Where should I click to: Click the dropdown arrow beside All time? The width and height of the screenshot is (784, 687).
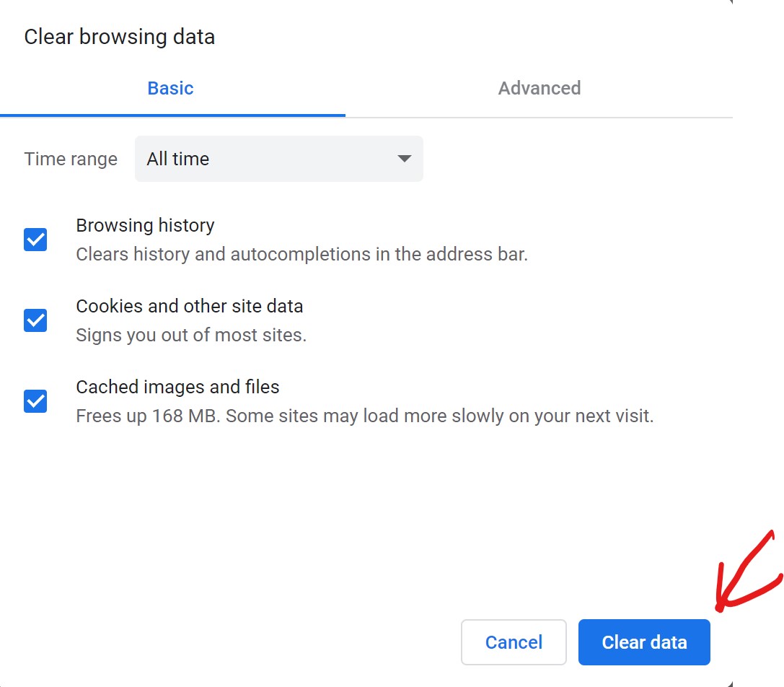(404, 159)
